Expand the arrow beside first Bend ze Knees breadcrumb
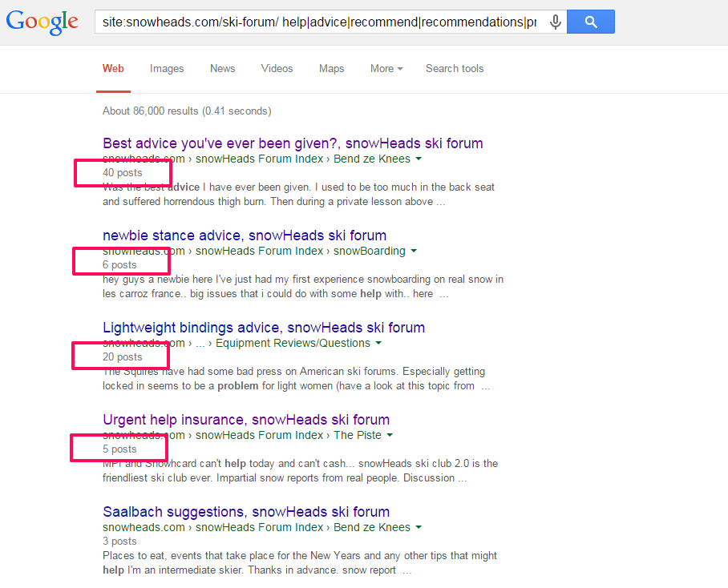728x588 pixels. 419,159
